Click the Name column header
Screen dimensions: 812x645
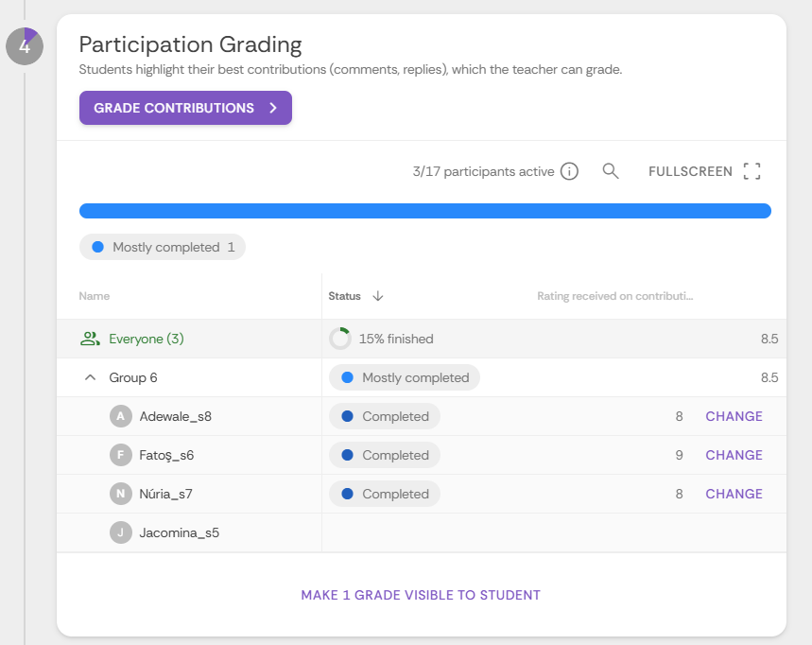click(x=95, y=296)
